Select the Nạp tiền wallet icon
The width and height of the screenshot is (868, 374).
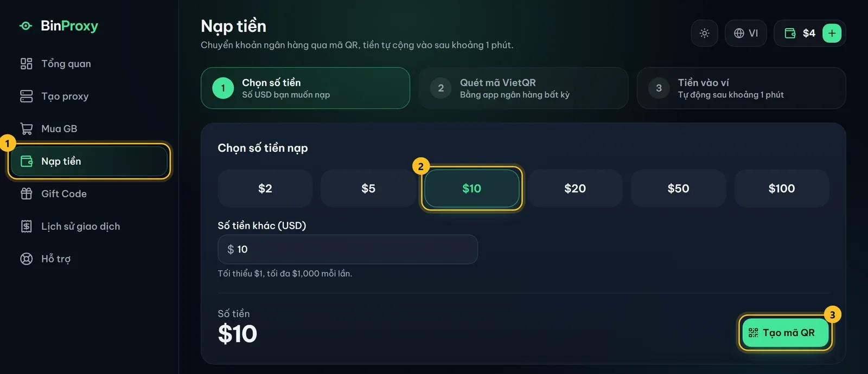[26, 161]
